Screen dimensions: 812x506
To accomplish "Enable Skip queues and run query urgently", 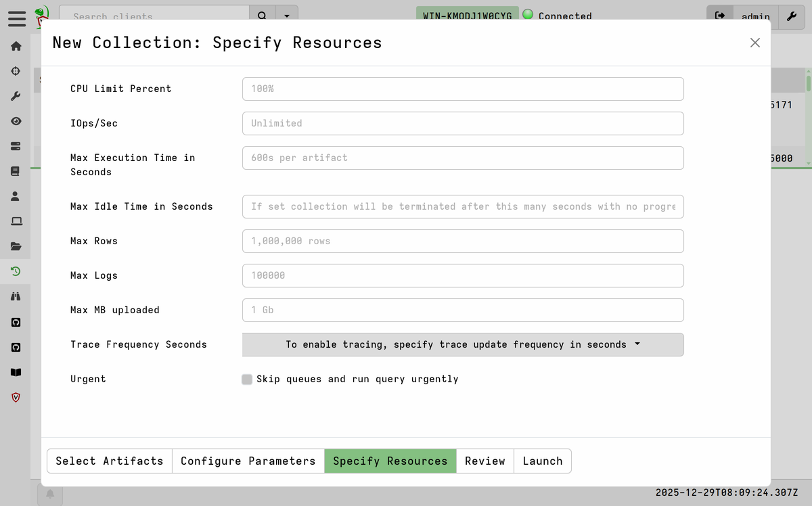I will click(247, 379).
